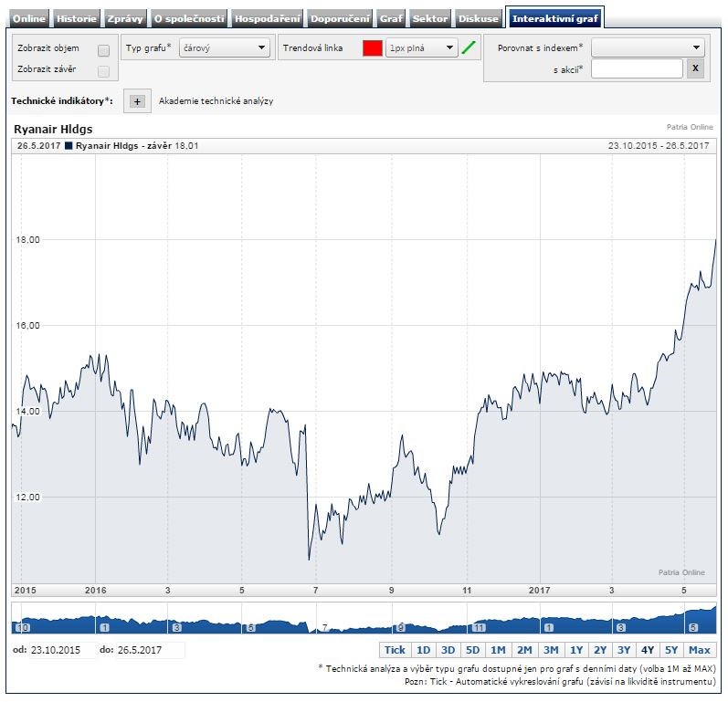The height and width of the screenshot is (702, 728).
Task: Open Akademie technické analýzy link
Action: point(216,101)
